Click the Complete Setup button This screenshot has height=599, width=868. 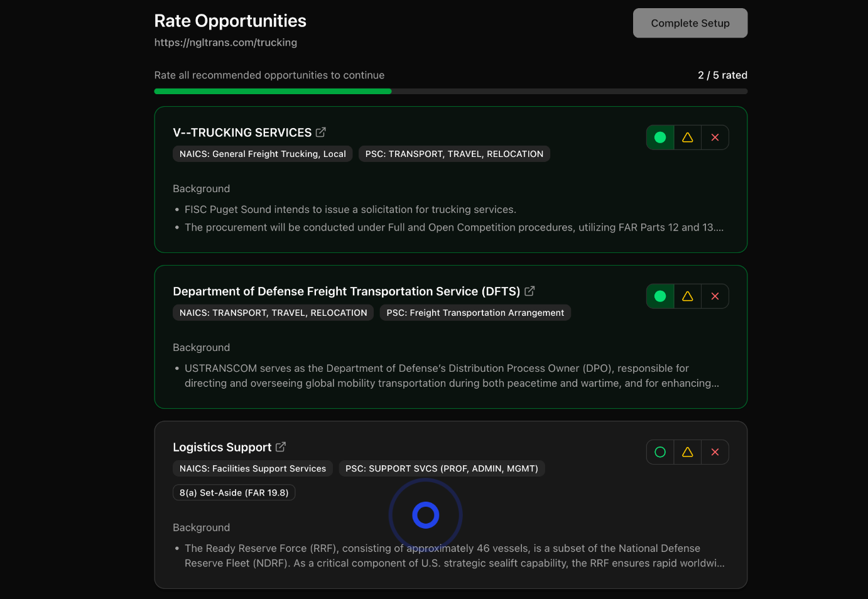pos(690,23)
